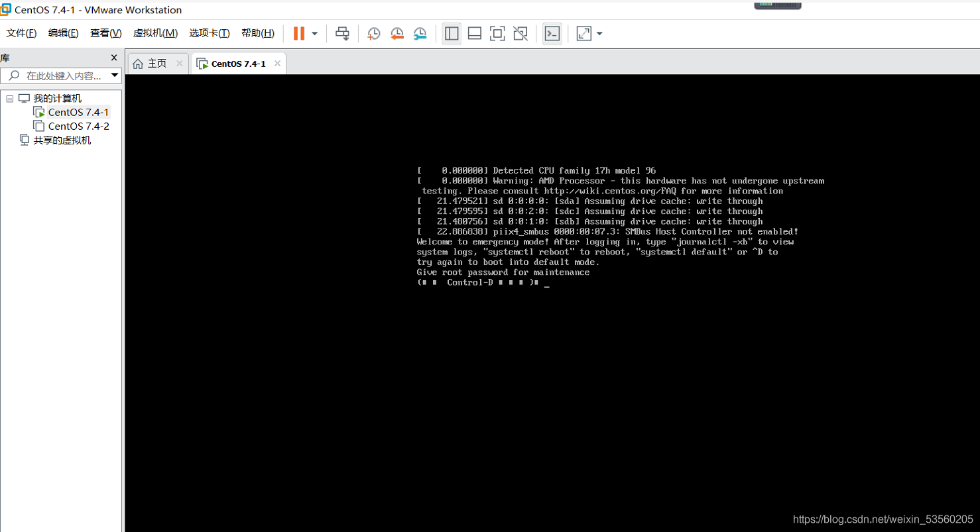Viewport: 980px width, 532px height.
Task: Click the search magnifier icon in library
Action: click(13, 76)
